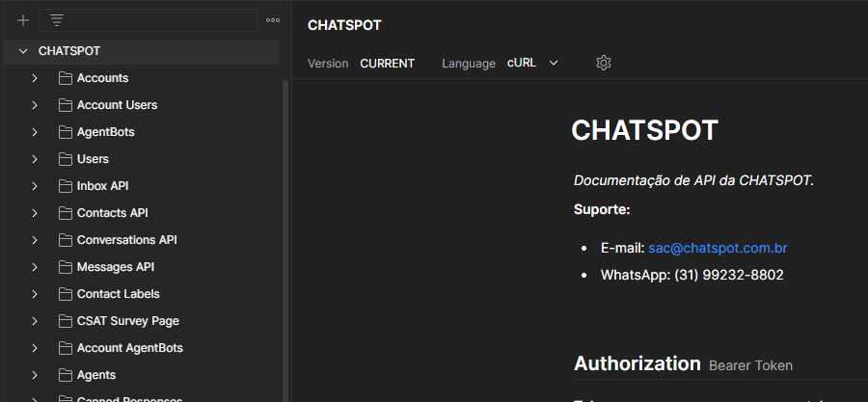Click the Authorization section heading
The width and height of the screenshot is (868, 402).
click(637, 363)
